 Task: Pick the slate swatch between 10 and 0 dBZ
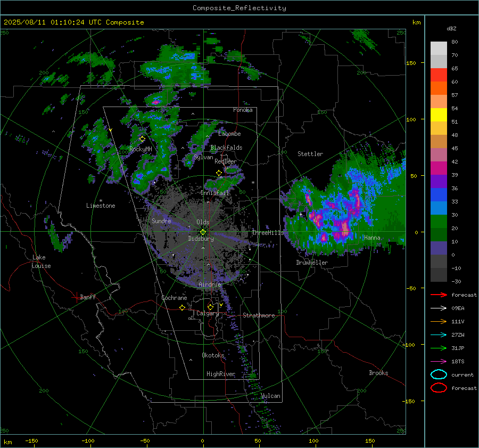tap(439, 248)
